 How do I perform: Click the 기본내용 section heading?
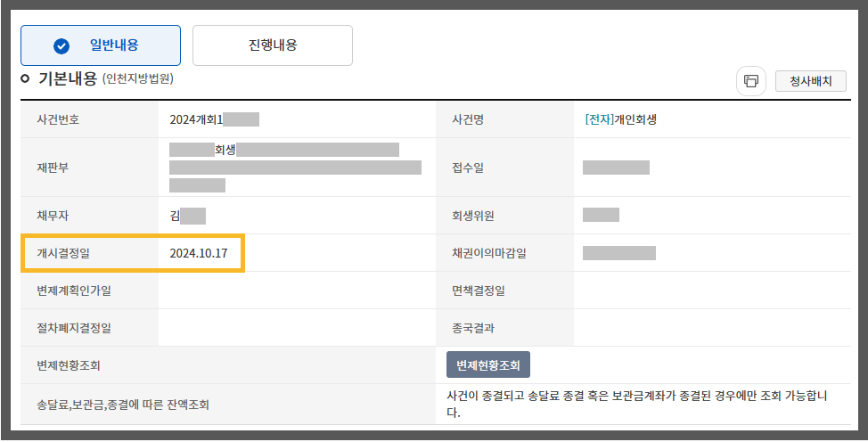pos(68,78)
